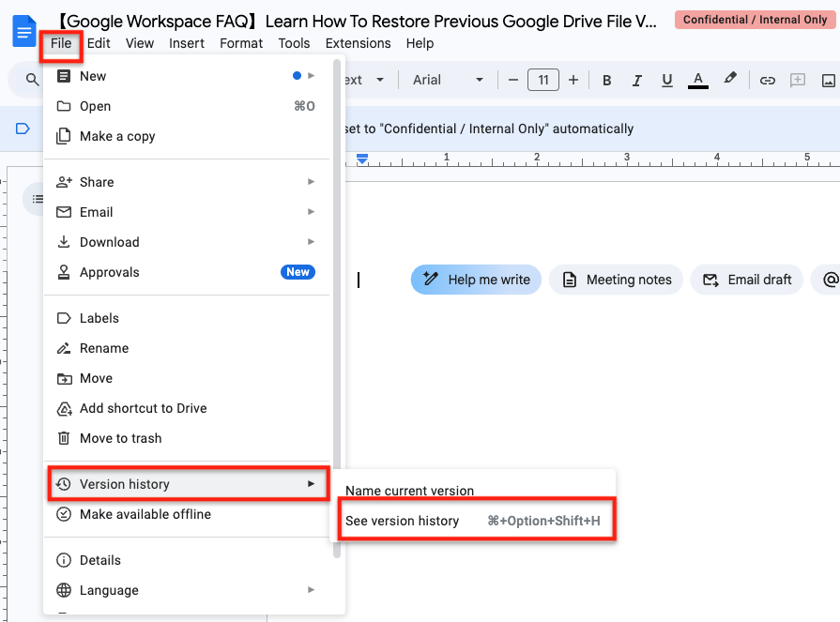
Task: Select Approvals menu item
Action: (x=187, y=272)
